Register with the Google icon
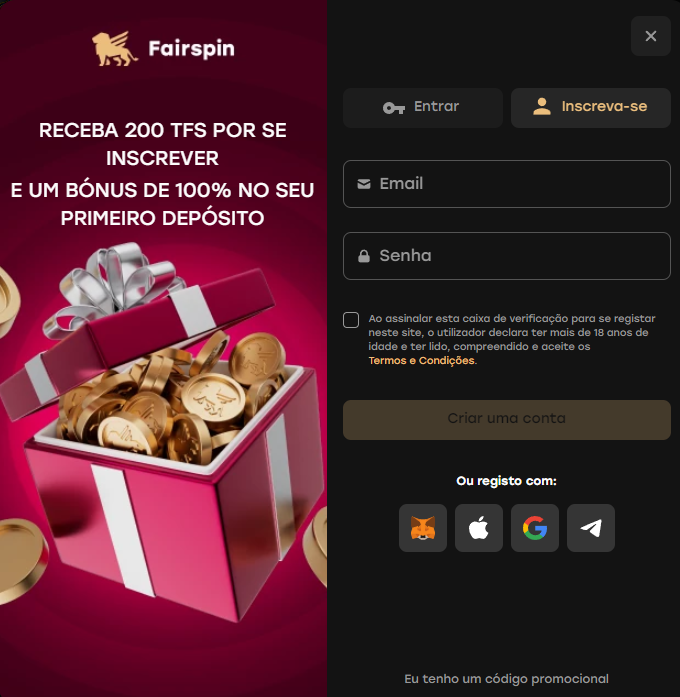 tap(535, 528)
